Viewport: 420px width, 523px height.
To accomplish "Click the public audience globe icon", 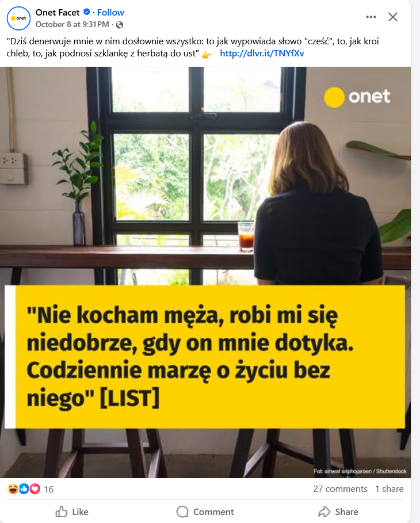I will click(120, 25).
